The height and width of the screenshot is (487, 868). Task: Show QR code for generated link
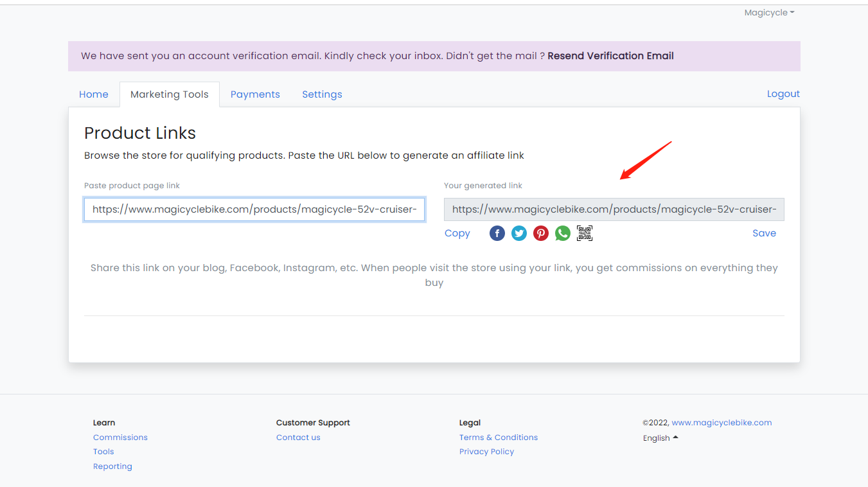point(585,233)
